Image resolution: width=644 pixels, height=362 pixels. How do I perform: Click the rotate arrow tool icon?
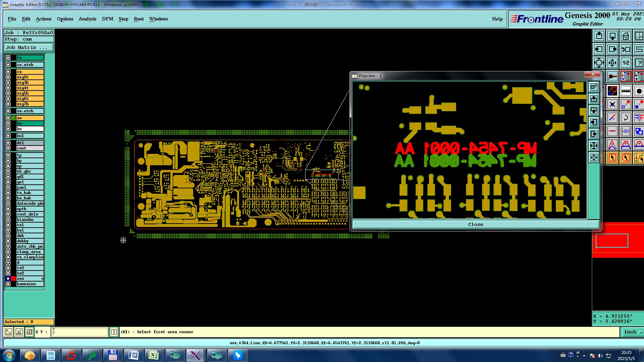tap(626, 118)
